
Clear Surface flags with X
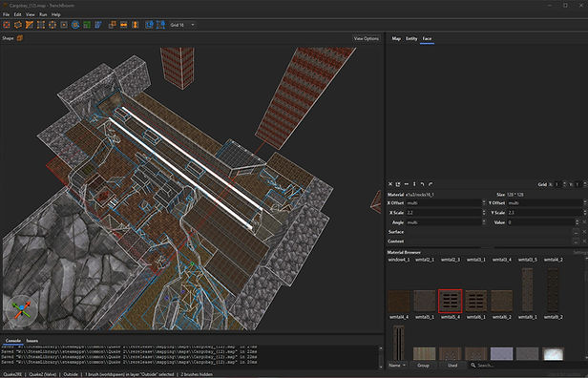click(x=584, y=232)
